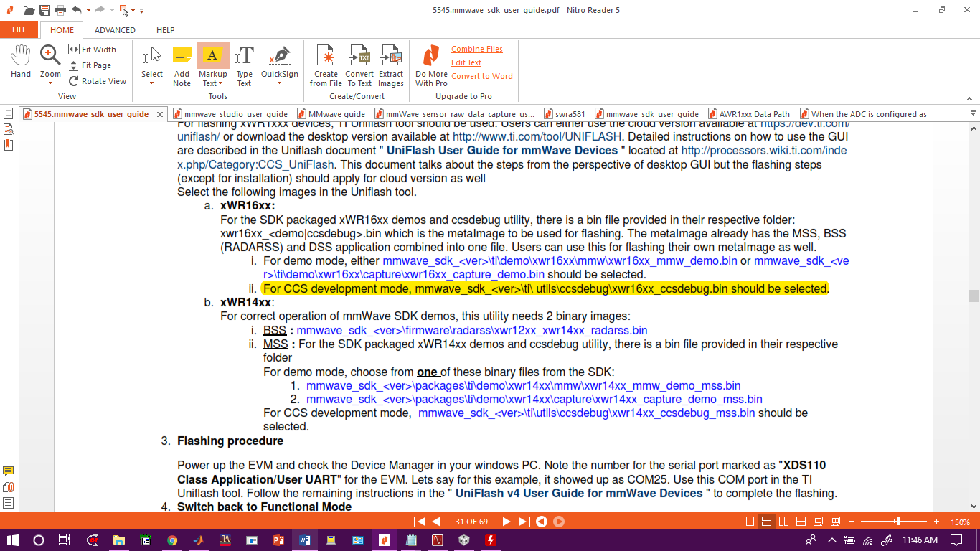The width and height of the screenshot is (980, 551).
Task: Click the Zoom magnifier tool
Action: [x=50, y=56]
